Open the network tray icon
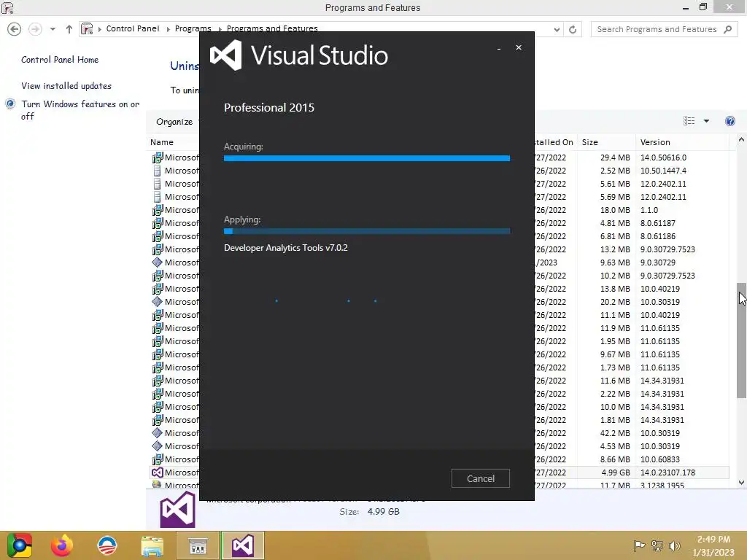This screenshot has width=747, height=560. point(657,545)
